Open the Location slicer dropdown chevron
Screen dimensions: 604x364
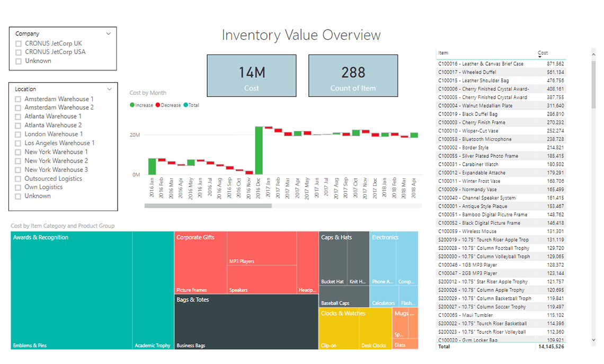(109, 89)
